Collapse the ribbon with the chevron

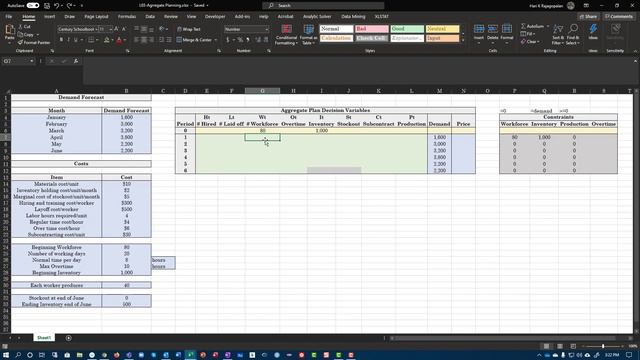point(635,51)
